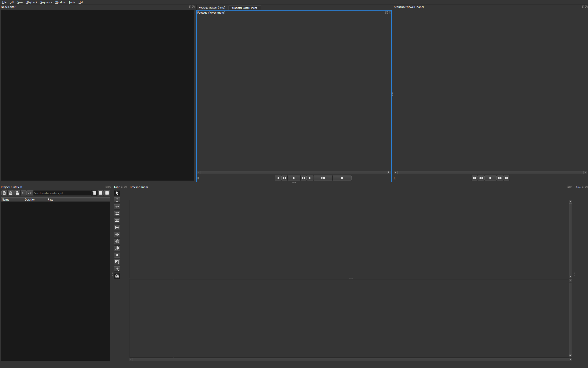
Task: Click rewind button in Footage Viewer
Action: (x=284, y=178)
